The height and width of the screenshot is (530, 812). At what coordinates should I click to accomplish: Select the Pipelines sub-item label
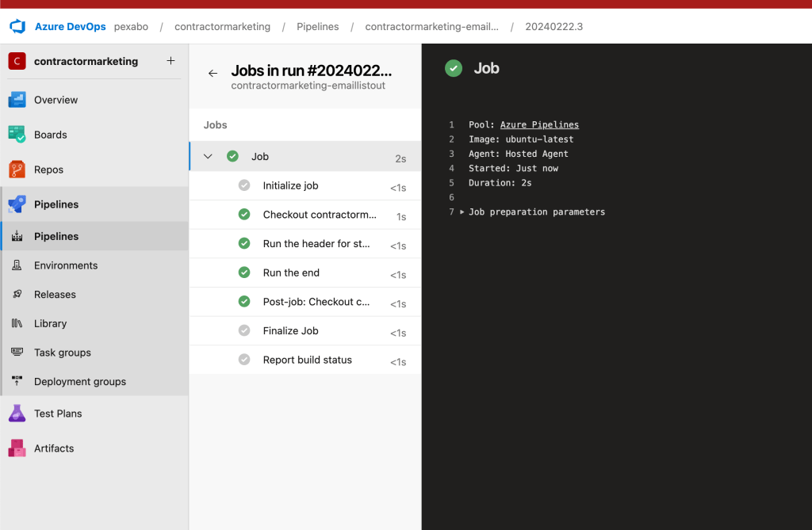click(x=56, y=237)
